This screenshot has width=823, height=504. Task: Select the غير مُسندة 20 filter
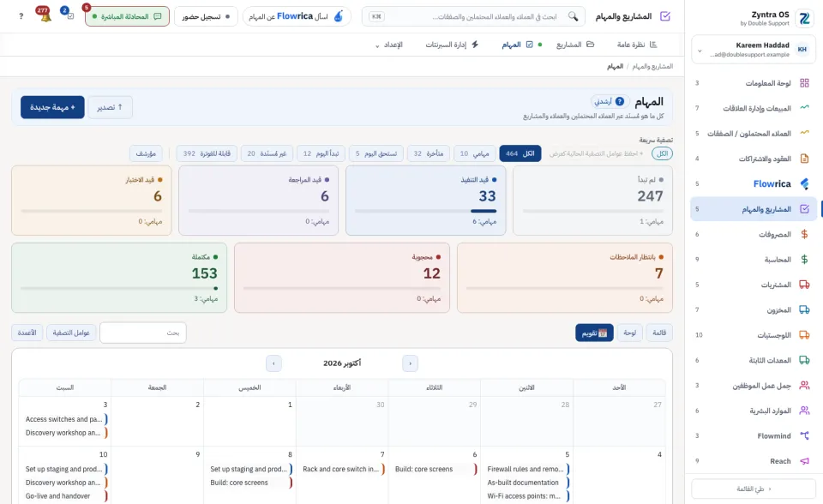point(267,153)
